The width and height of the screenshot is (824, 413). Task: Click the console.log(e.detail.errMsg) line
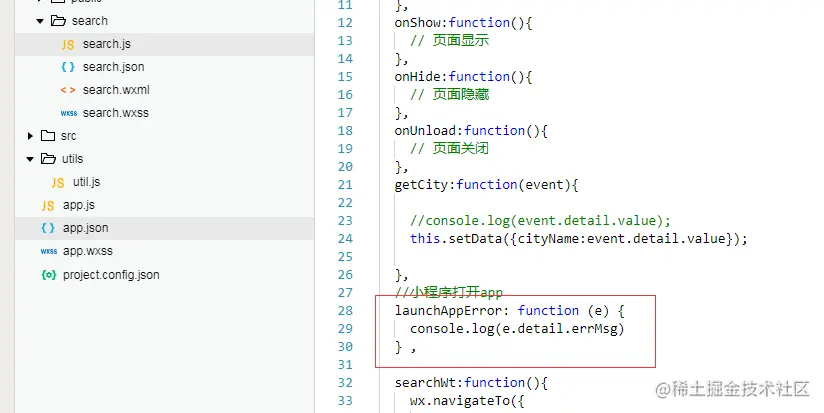[x=517, y=329]
